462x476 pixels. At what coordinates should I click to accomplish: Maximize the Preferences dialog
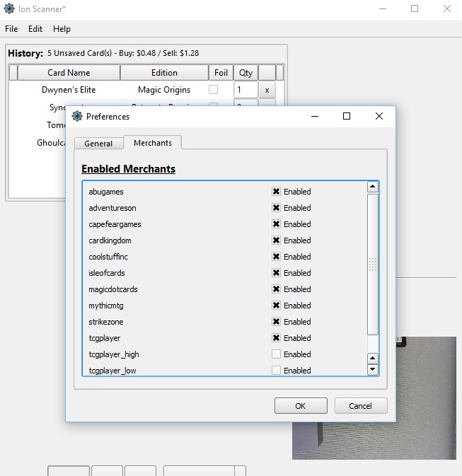click(347, 116)
